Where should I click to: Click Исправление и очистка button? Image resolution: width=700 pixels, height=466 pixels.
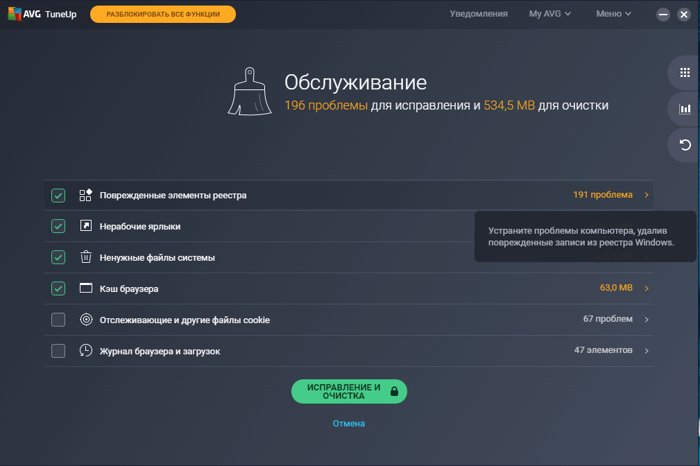(x=349, y=391)
